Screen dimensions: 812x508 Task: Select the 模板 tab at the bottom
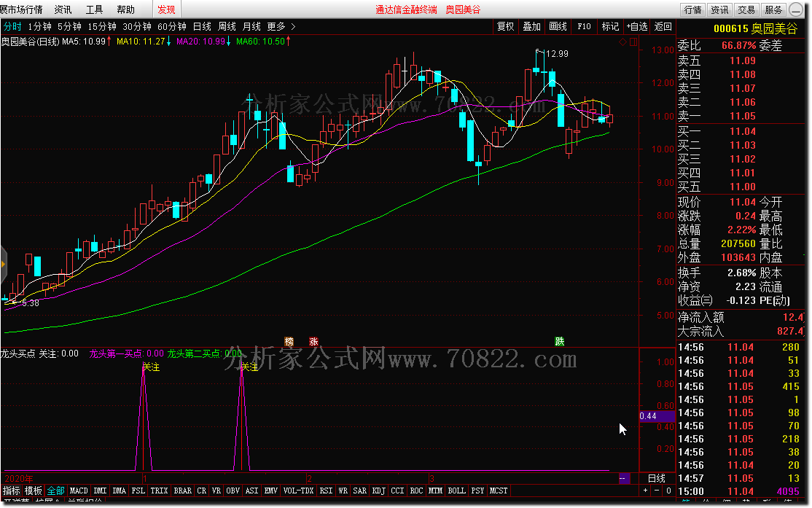[34, 491]
